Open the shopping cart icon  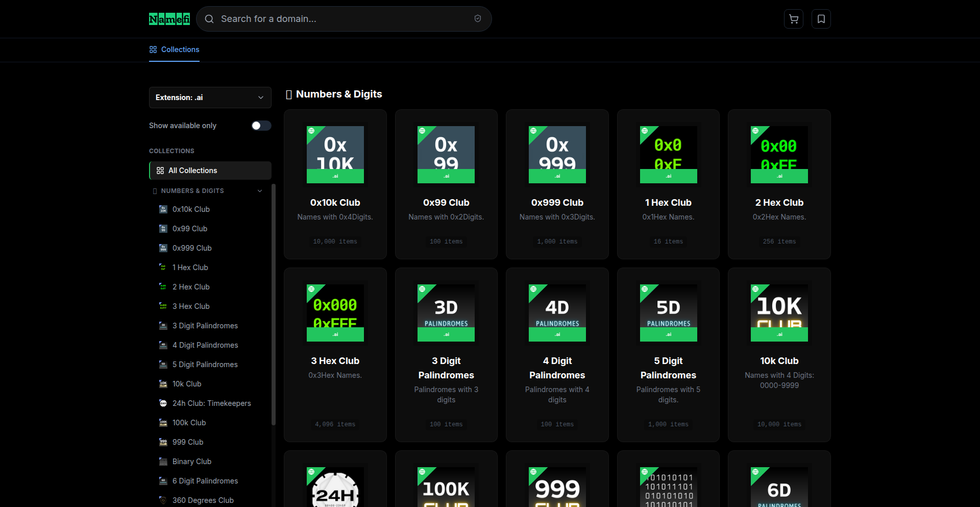coord(793,19)
